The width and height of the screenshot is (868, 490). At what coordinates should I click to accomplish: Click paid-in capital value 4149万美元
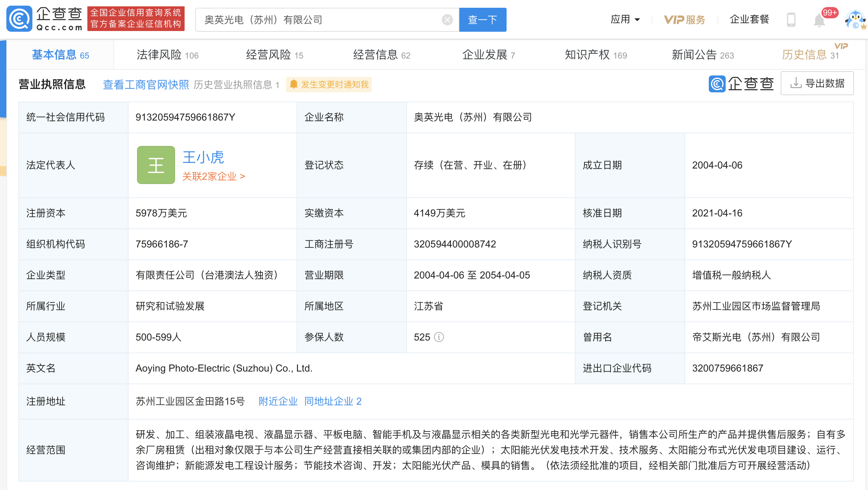point(440,213)
